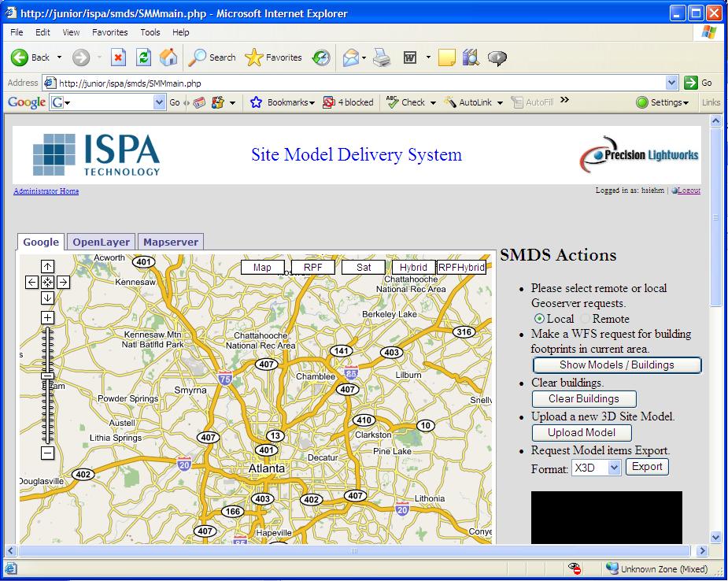This screenshot has height=581, width=728.
Task: Click the Logout link
Action: [x=689, y=191]
